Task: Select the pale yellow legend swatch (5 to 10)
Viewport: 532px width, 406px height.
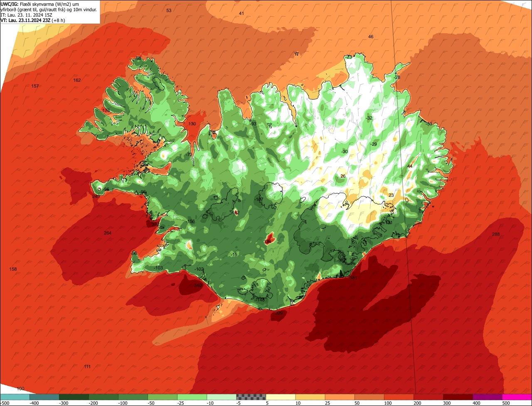Action: pyautogui.click(x=281, y=396)
